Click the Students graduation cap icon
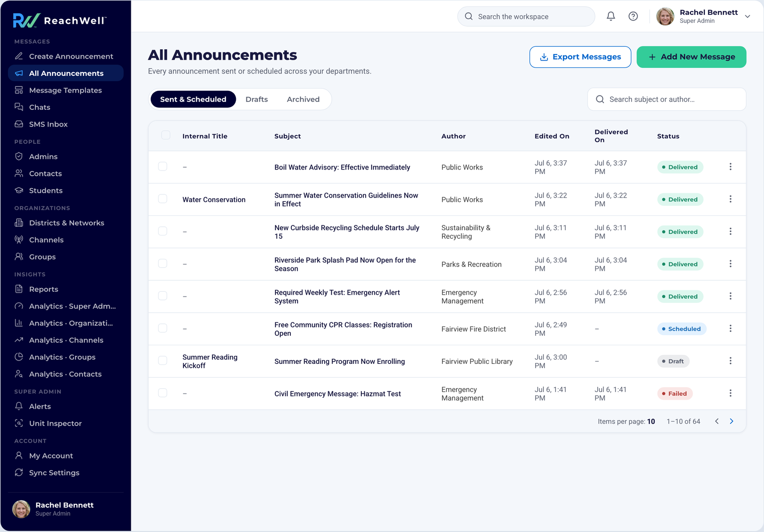Screen dimensions: 764x532 coord(19,190)
